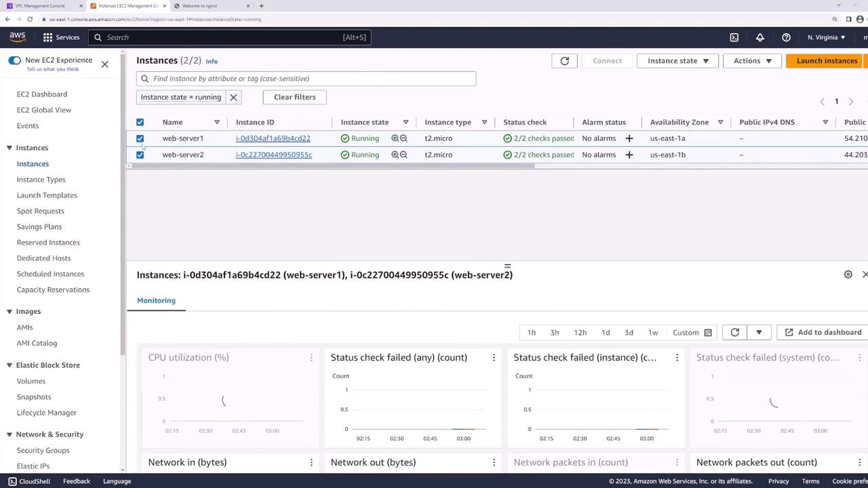Collapse the Network & Security section
Viewport: 868px width, 488px height.
(9, 434)
